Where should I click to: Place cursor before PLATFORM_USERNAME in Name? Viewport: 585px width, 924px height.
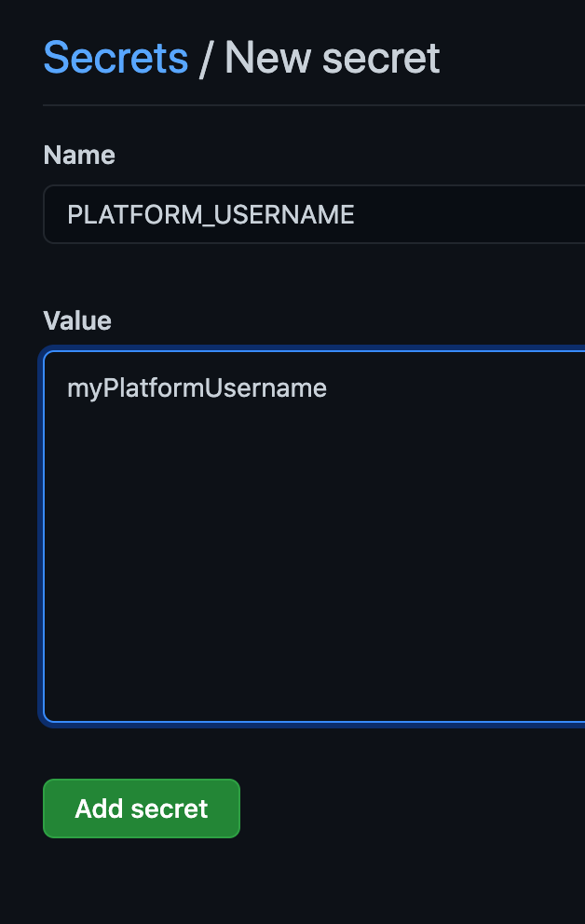coord(67,215)
